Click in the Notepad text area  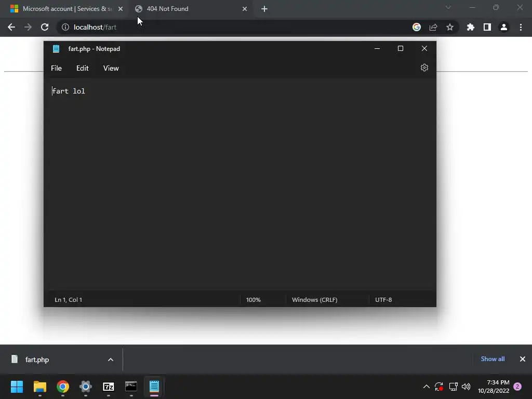coord(240,183)
